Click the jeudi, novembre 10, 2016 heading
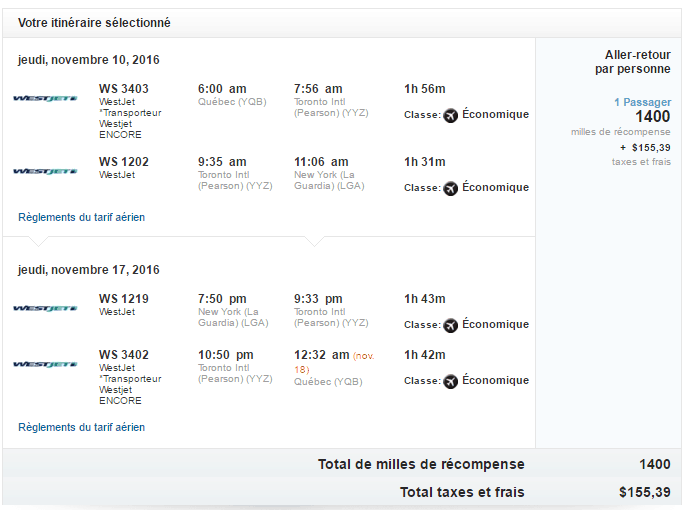The image size is (689, 510). pos(89,60)
